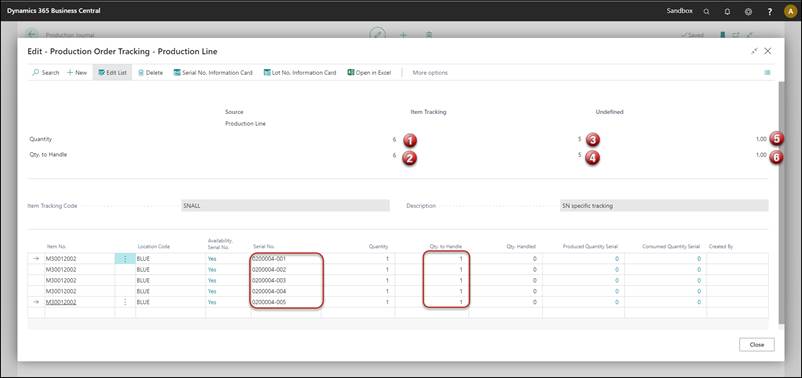The image size is (802, 378).
Task: Select serial number 0200004-002 cell
Action: point(285,270)
